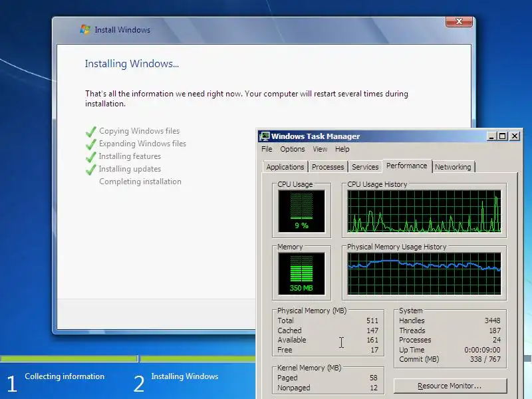The width and height of the screenshot is (532, 399).
Task: Click the Installing updates checkmark
Action: pyautogui.click(x=91, y=170)
